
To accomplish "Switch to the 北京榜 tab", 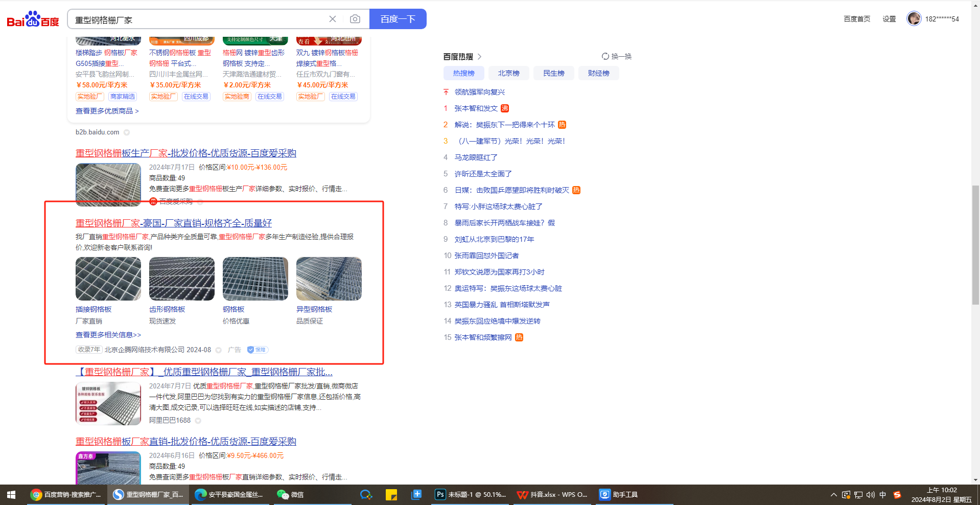I will coord(508,73).
